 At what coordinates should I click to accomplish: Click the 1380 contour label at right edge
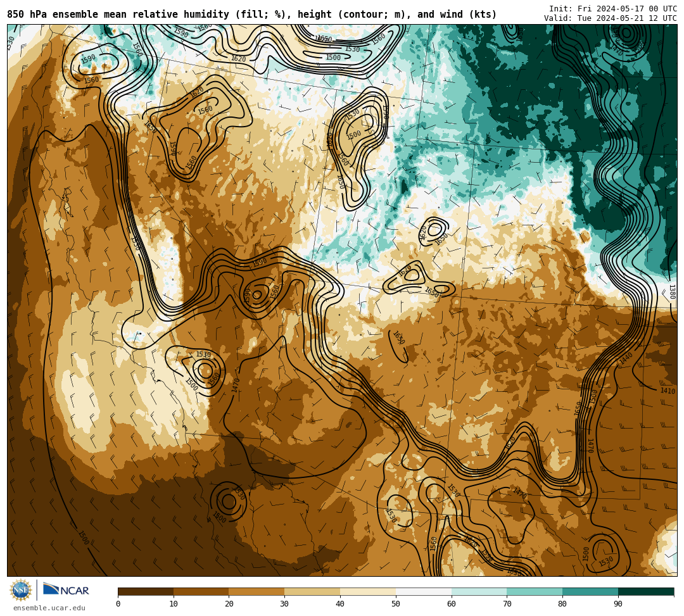pyautogui.click(x=672, y=292)
